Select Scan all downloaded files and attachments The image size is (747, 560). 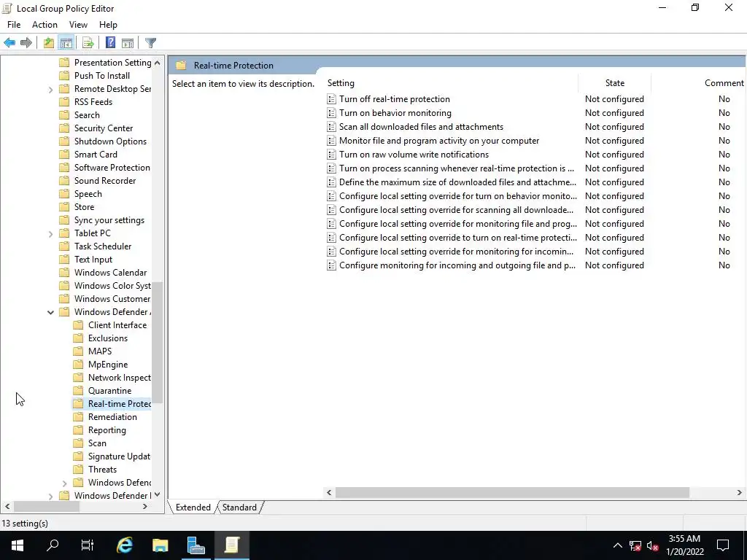point(421,127)
